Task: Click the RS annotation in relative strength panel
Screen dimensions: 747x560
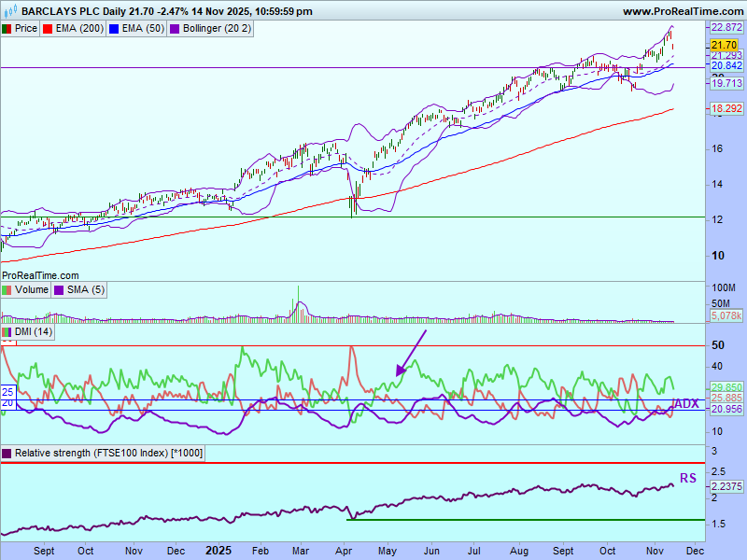Action: point(687,478)
